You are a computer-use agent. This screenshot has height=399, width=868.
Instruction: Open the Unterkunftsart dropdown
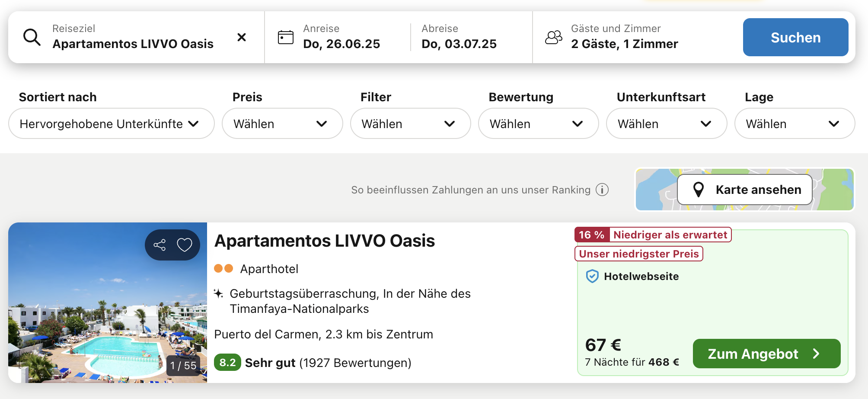(667, 123)
